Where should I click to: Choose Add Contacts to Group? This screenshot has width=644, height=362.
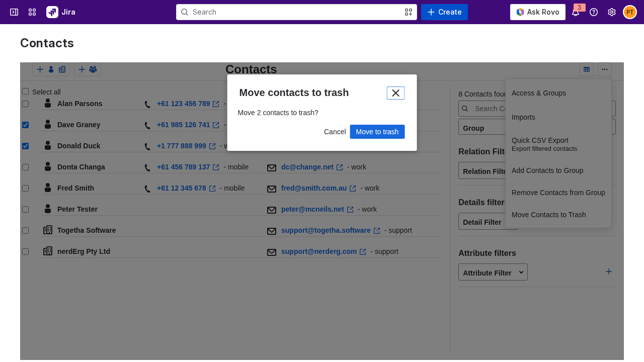click(x=558, y=170)
